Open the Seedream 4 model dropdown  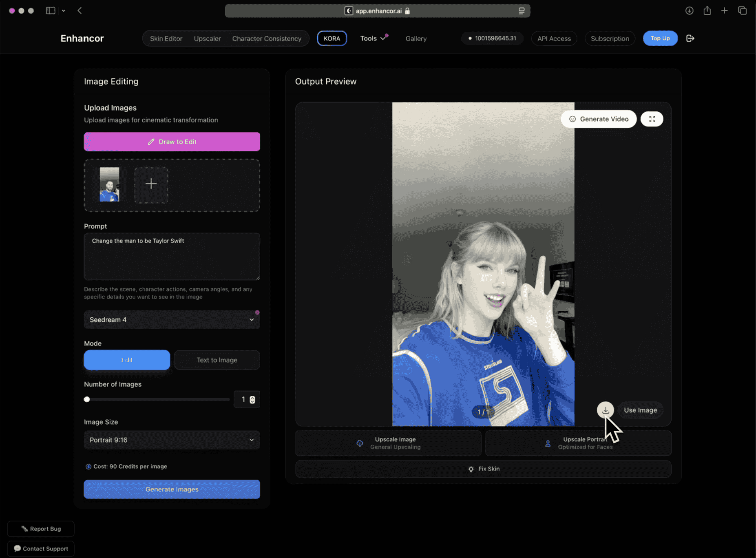point(172,320)
